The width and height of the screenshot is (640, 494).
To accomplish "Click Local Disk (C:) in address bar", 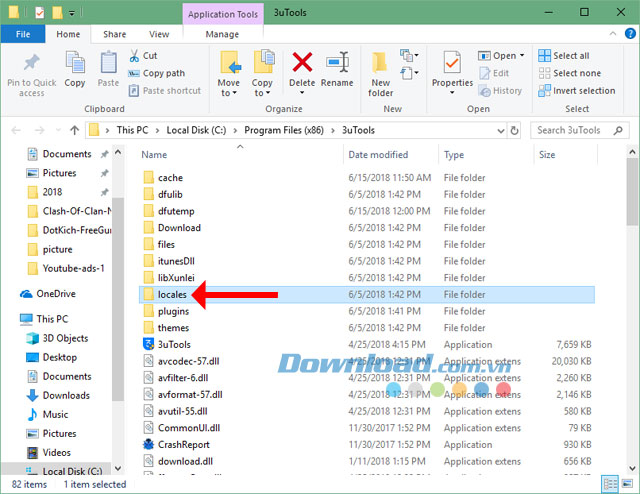I will (x=196, y=130).
